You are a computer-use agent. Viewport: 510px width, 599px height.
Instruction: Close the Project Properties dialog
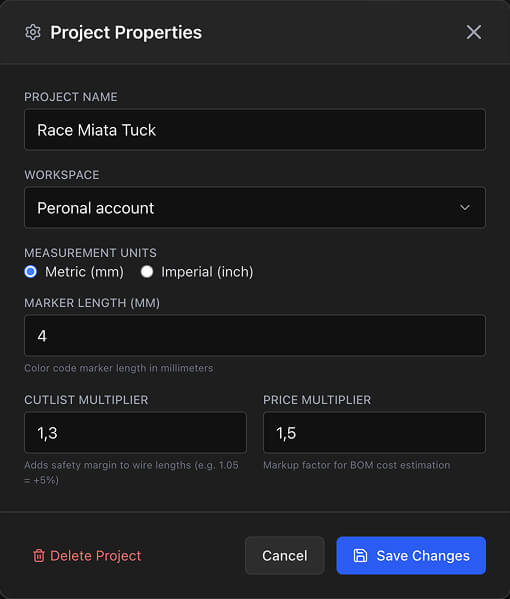(473, 32)
